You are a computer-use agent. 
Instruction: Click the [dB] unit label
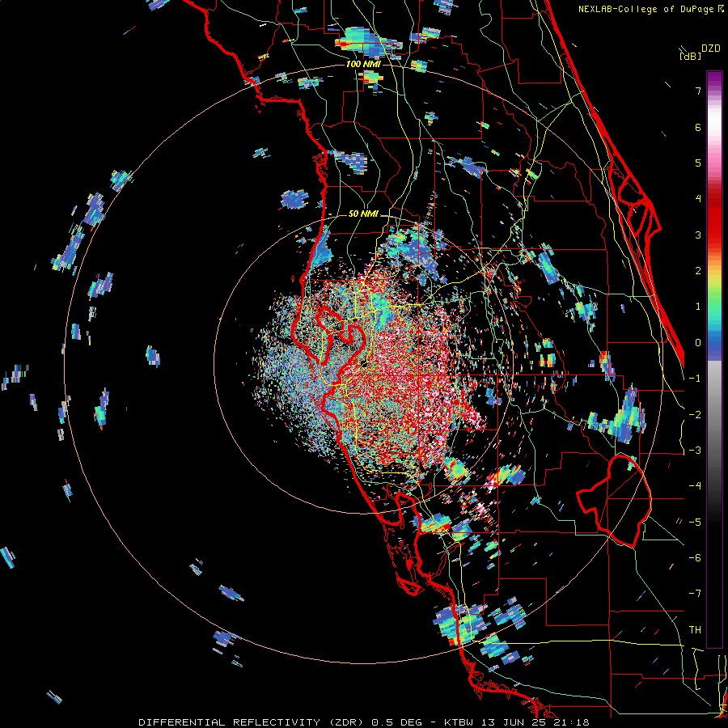point(691,56)
